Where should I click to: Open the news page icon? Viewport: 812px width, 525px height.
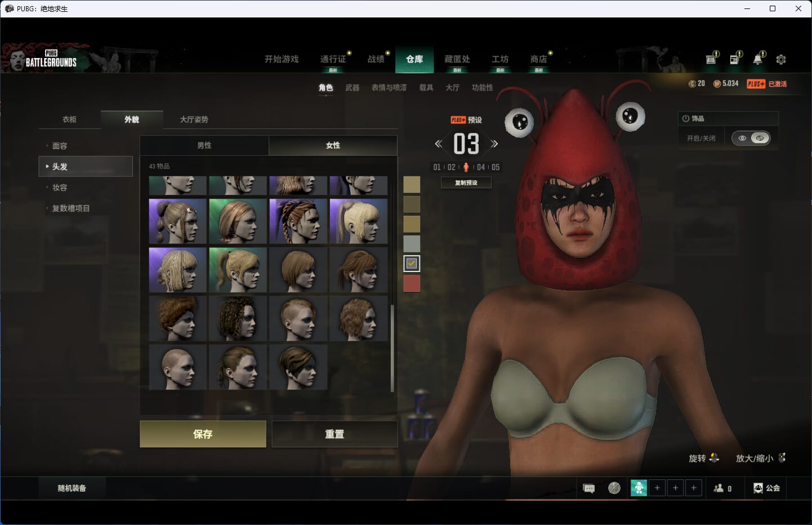click(x=734, y=59)
